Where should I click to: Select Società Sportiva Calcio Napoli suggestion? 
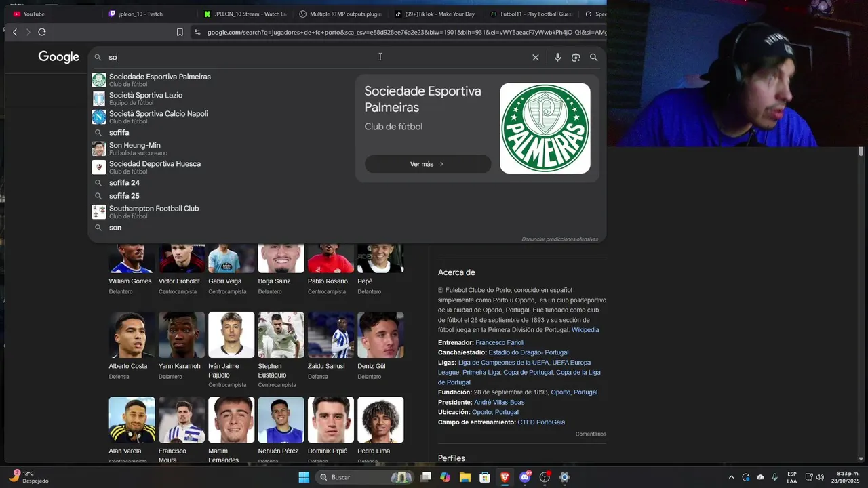click(220, 117)
